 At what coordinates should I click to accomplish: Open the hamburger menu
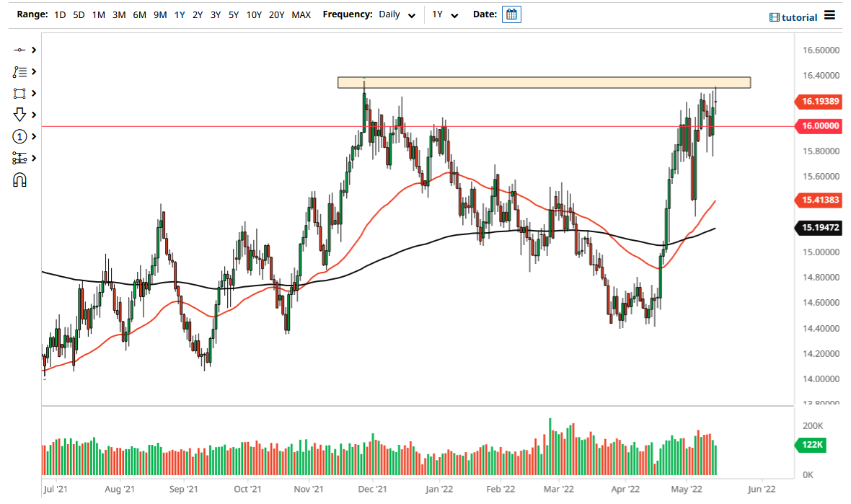tap(831, 16)
